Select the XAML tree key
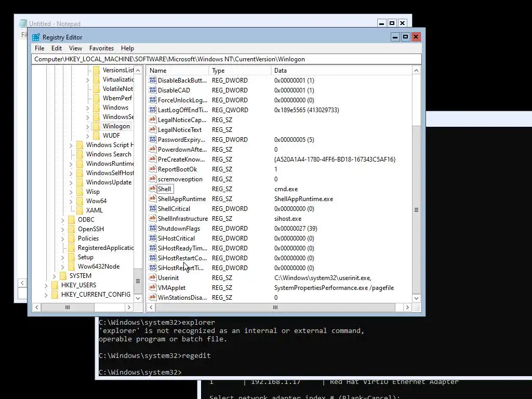This screenshot has height=399, width=532. 95,210
